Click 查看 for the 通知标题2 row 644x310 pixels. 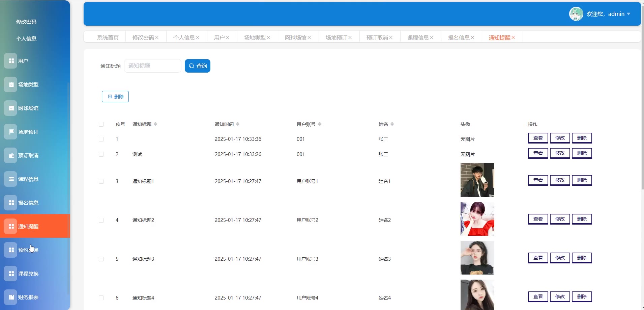click(538, 219)
